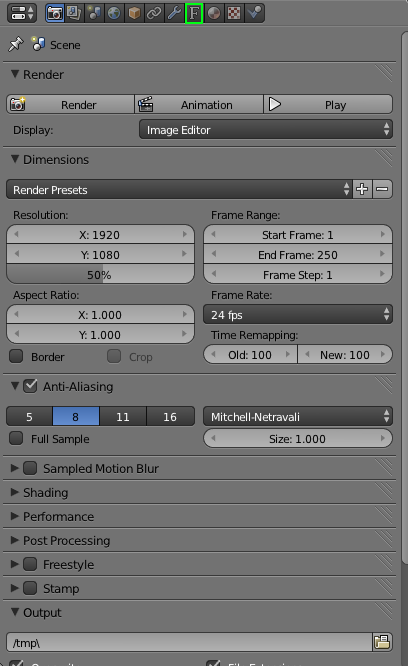408x666 pixels.
Task: Open the Render properties tab
Action: 55,13
